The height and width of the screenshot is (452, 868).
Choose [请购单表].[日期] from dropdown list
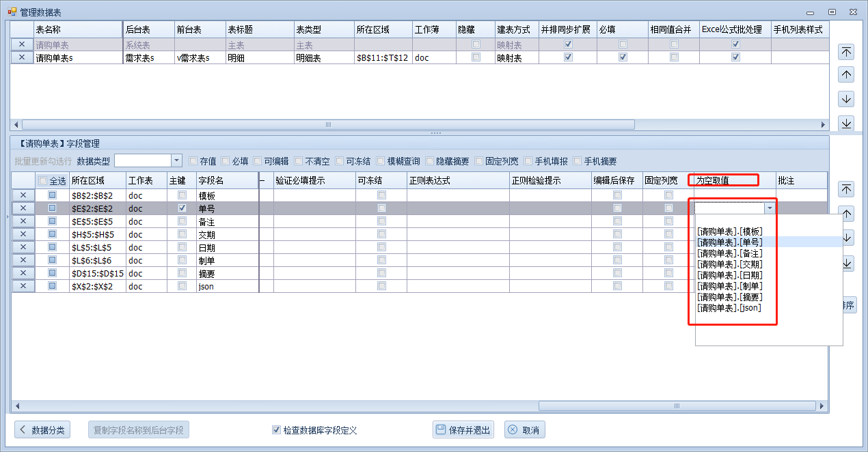730,275
